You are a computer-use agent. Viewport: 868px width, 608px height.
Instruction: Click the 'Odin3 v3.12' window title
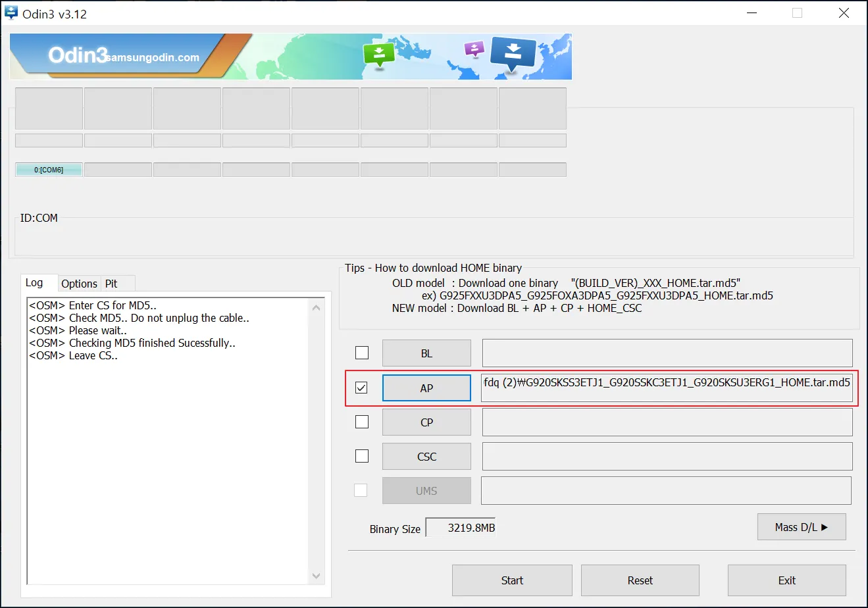pos(55,14)
